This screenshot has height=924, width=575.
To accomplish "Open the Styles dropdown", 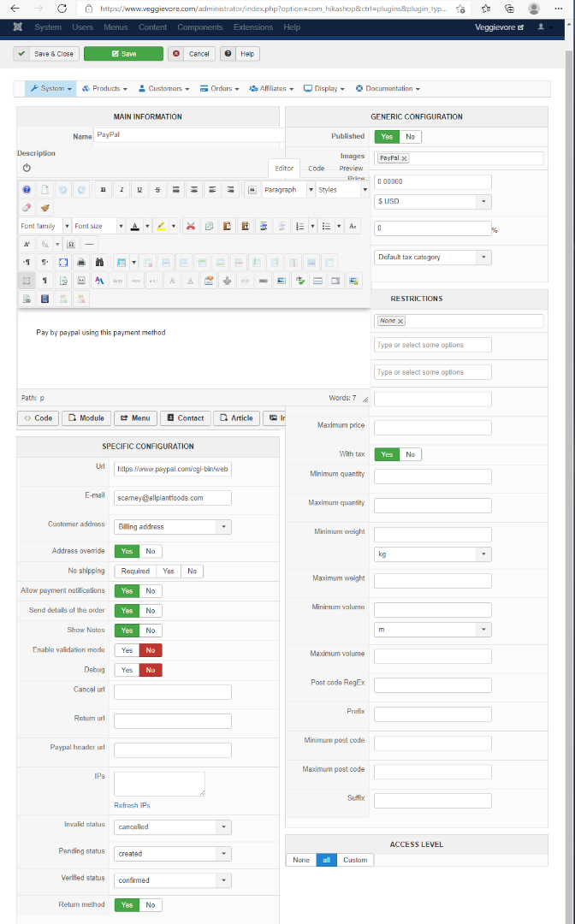I will [343, 190].
